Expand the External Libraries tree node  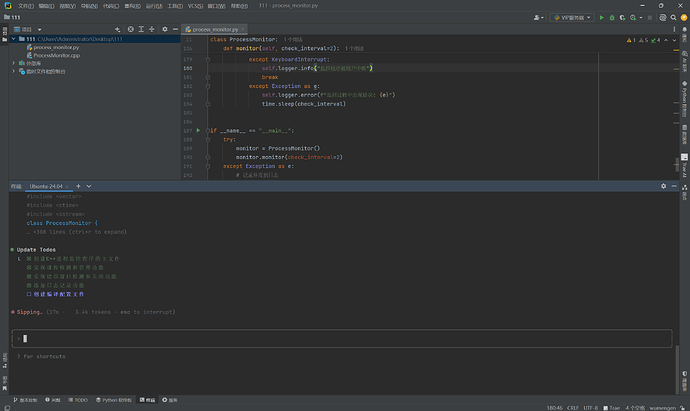tap(13, 63)
